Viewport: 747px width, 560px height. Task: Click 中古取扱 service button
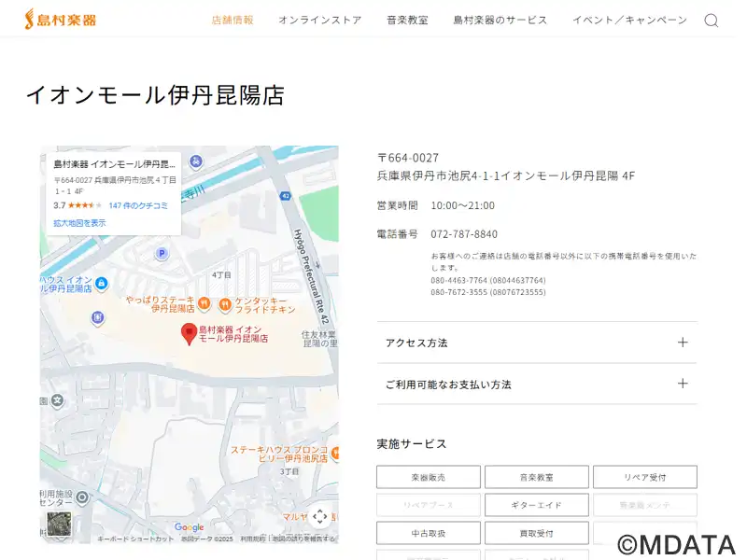pos(429,533)
